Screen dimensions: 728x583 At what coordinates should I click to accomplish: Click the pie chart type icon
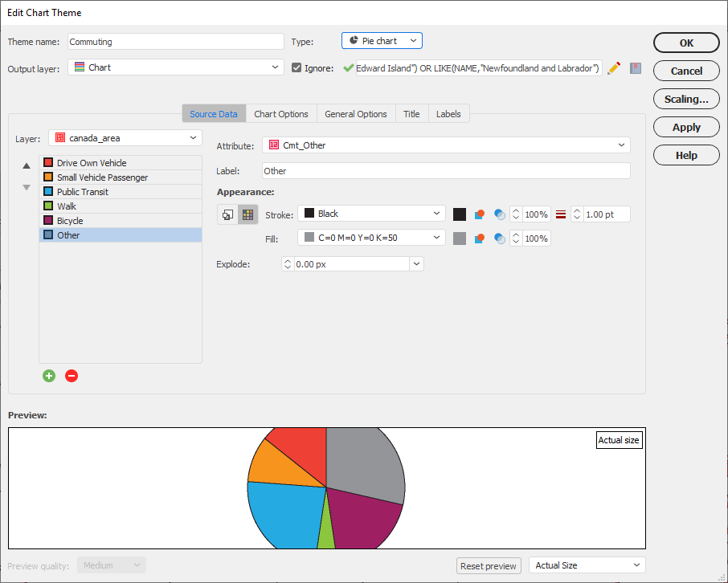tap(354, 40)
